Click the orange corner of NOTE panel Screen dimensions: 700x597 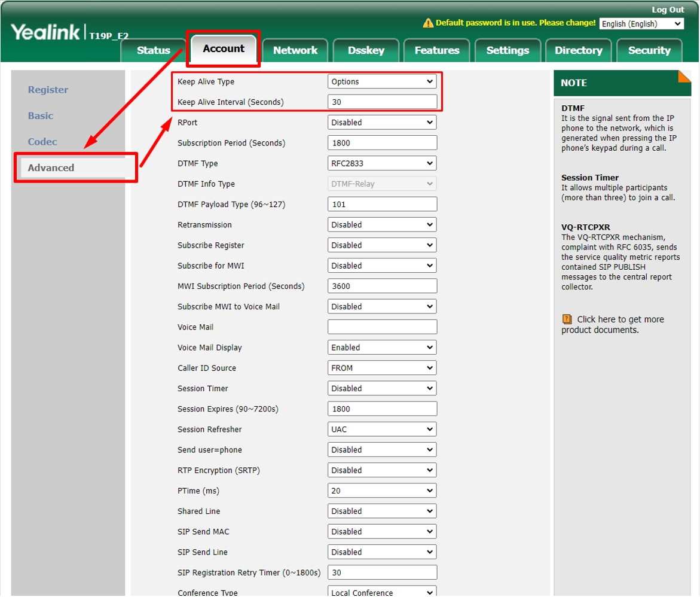684,76
